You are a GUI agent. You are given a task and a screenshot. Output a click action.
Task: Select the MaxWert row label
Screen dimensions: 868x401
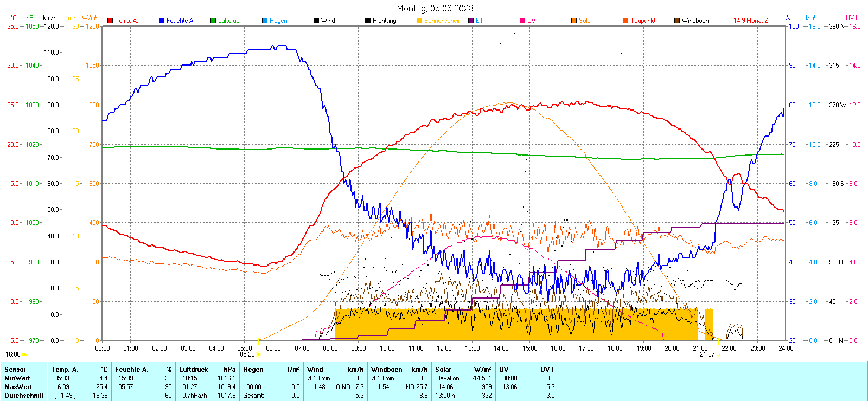click(18, 387)
